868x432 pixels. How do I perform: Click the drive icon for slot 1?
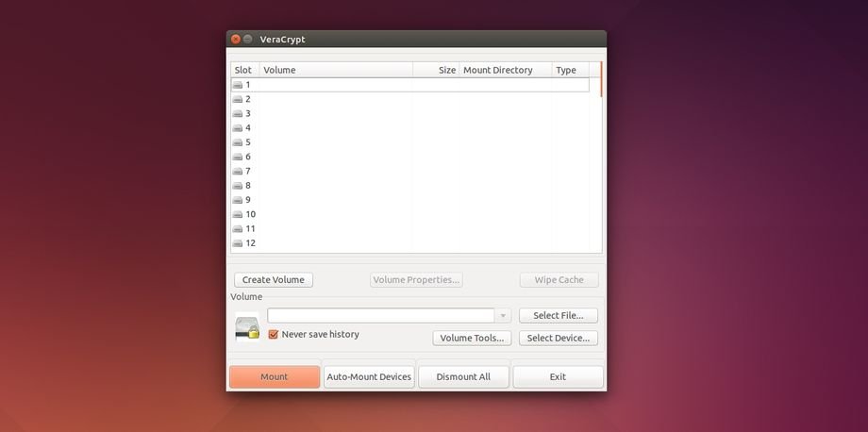click(238, 85)
